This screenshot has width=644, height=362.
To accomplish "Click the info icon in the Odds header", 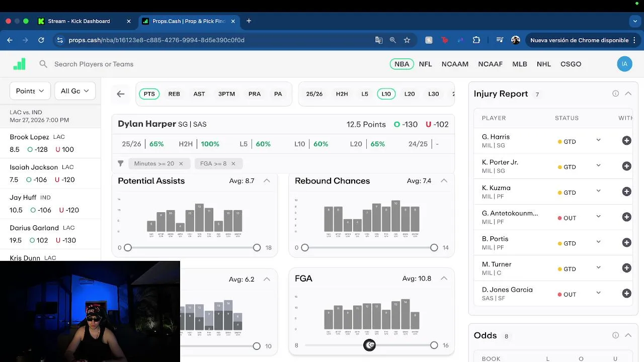I will point(615,335).
